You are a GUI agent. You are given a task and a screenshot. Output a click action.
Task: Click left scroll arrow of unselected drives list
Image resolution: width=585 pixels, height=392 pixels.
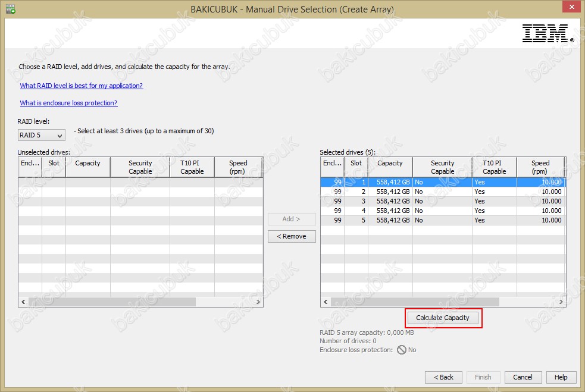click(x=23, y=302)
